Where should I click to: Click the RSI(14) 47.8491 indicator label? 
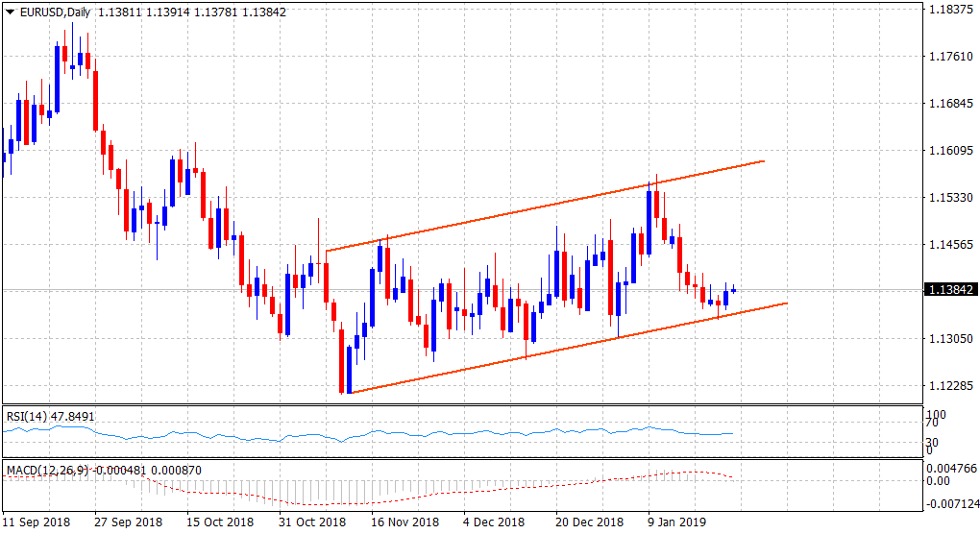click(51, 416)
